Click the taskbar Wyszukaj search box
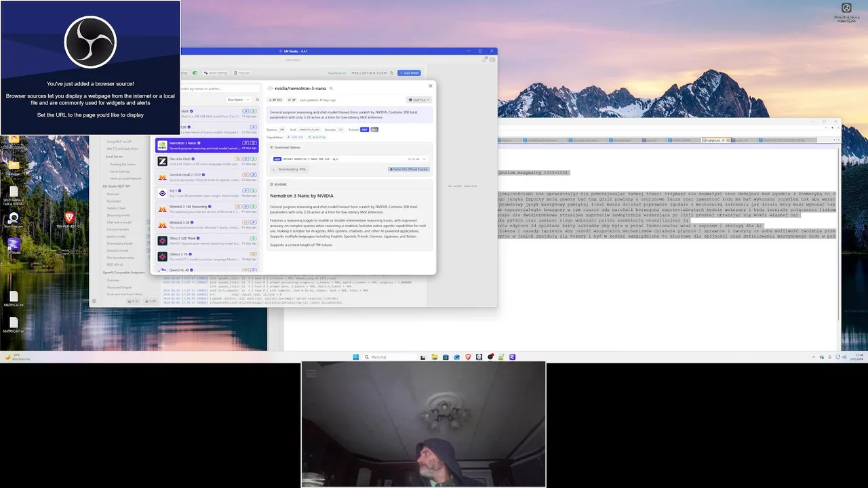 pos(391,357)
